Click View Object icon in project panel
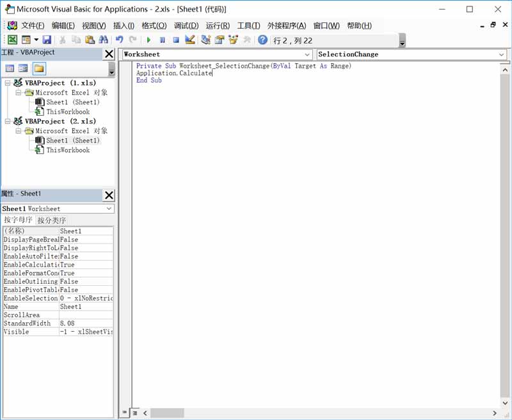 (x=23, y=68)
